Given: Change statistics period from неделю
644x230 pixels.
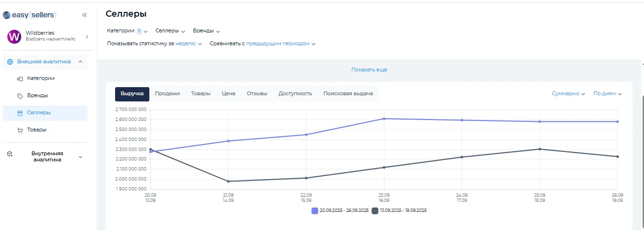Looking at the screenshot, I should (188, 44).
